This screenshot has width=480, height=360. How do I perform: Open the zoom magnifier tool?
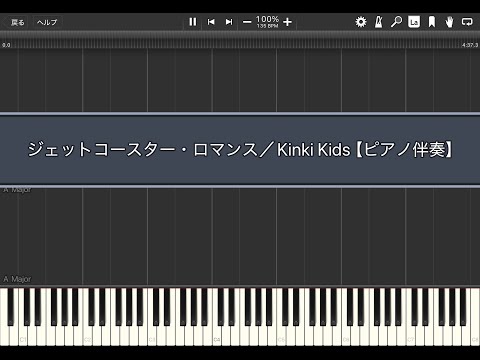pyautogui.click(x=396, y=22)
